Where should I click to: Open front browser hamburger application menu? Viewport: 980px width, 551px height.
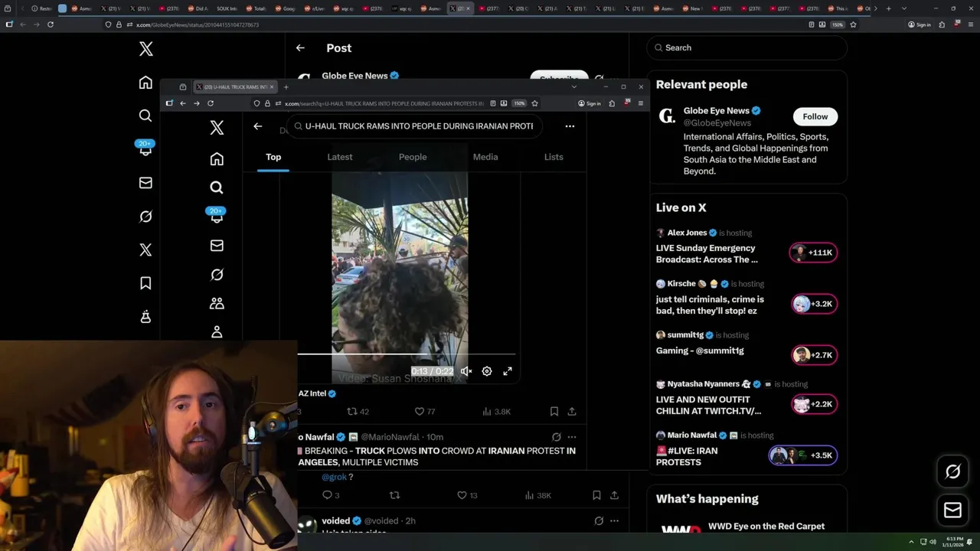click(640, 103)
